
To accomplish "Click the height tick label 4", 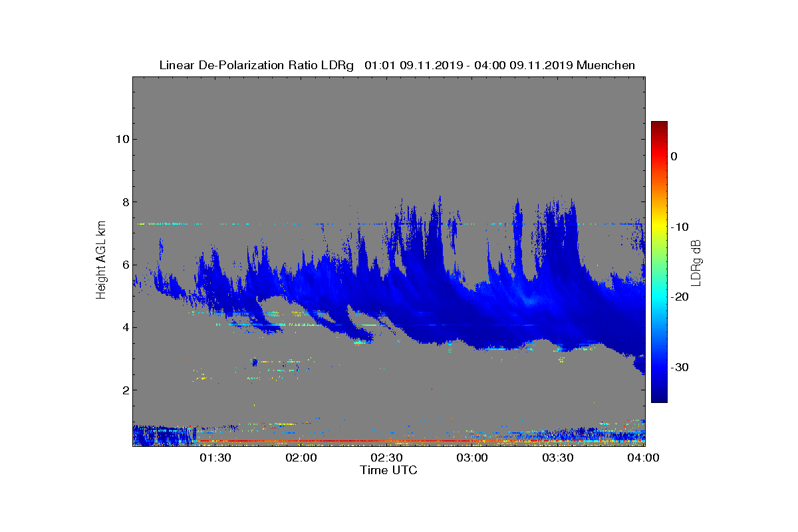I will click(x=124, y=327).
